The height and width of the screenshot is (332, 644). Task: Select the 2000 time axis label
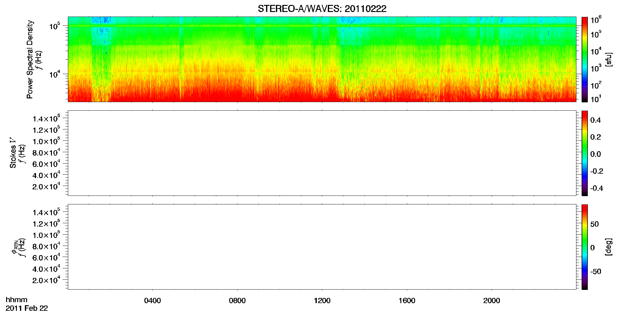[492, 301]
